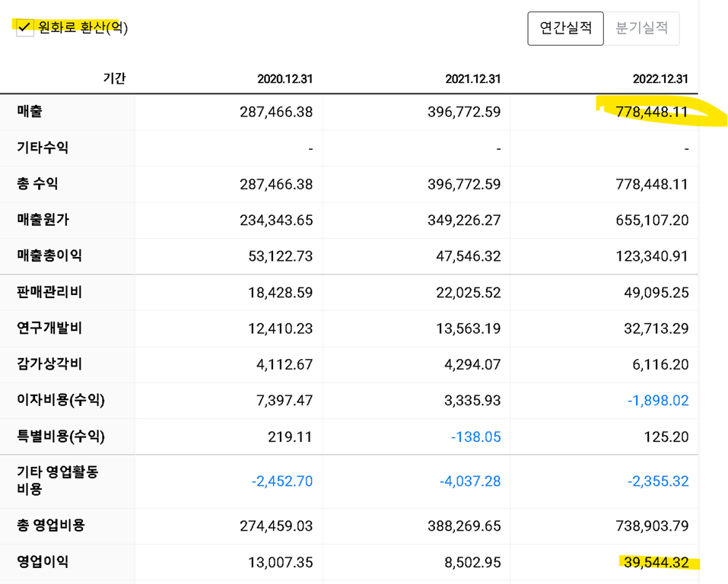Toggle the 원화로 환산(억) checkbox

(x=25, y=28)
